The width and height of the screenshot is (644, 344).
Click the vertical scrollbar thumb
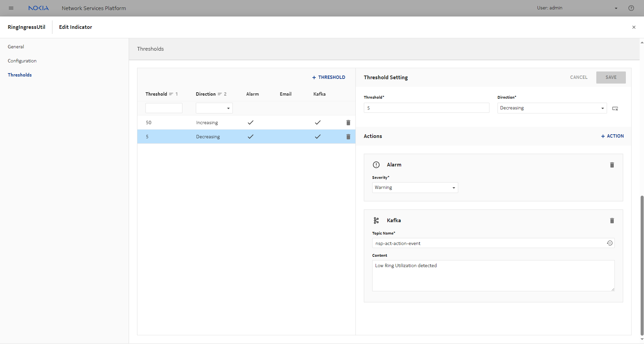click(642, 265)
